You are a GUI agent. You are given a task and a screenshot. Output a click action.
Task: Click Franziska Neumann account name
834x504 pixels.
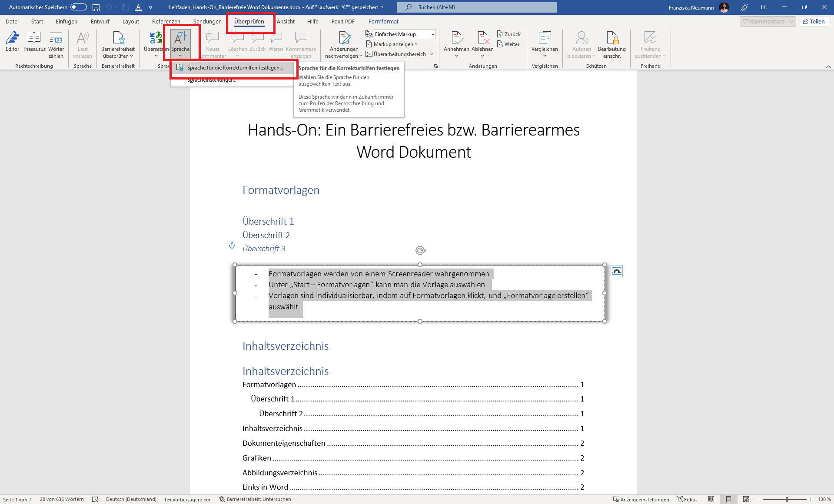pos(691,7)
